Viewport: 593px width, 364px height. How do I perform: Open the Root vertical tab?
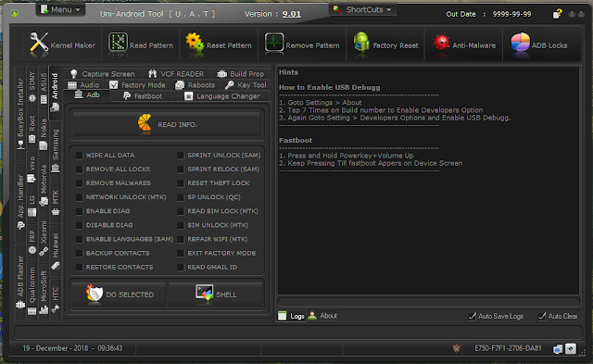coord(32,129)
